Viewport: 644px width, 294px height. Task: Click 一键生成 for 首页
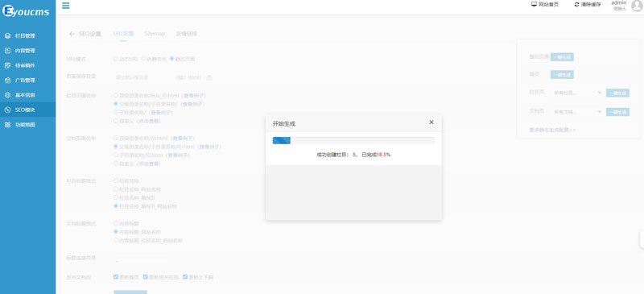(562, 75)
